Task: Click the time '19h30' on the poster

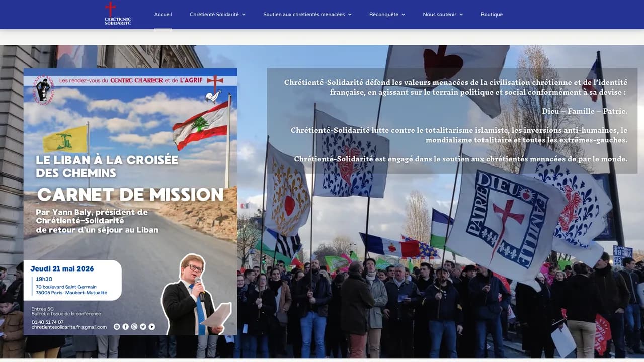Action: (44, 279)
